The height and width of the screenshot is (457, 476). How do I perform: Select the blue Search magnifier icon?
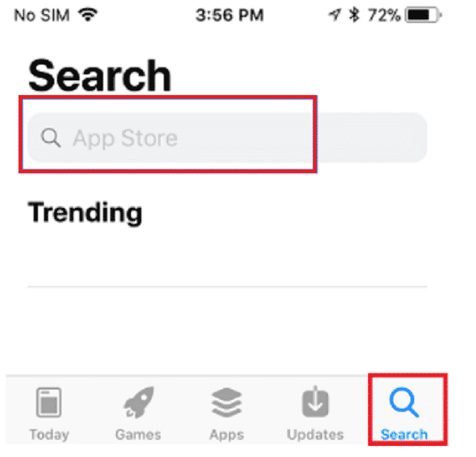(404, 402)
